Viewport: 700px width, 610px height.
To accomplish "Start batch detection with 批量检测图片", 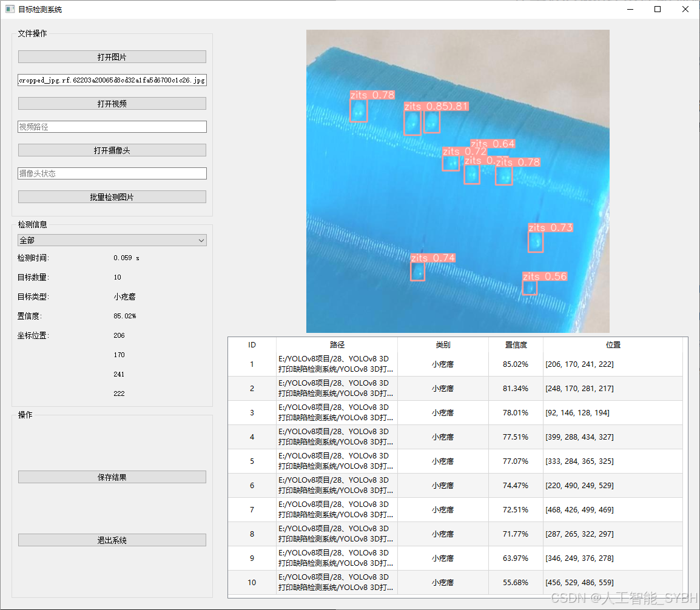I will tap(112, 196).
